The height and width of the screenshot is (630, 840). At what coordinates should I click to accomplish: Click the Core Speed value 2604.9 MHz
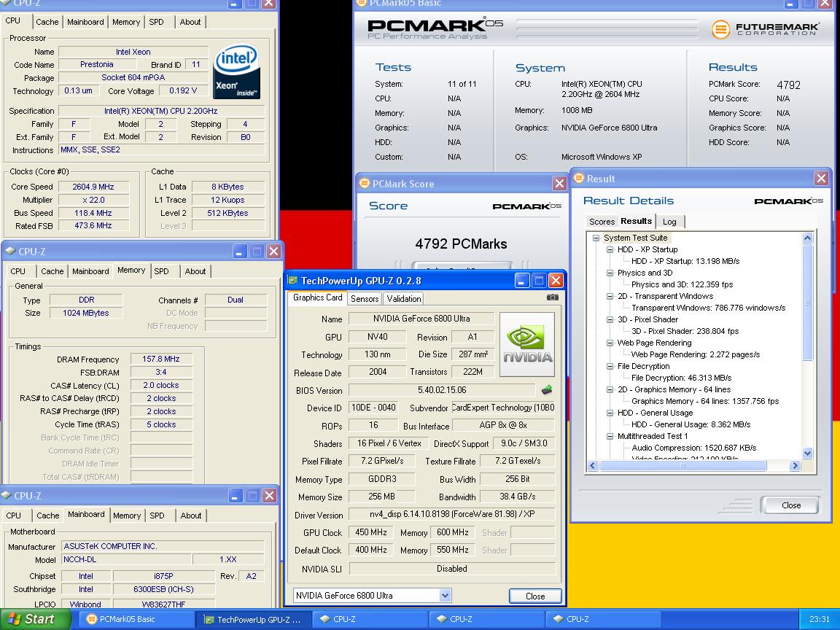93,187
